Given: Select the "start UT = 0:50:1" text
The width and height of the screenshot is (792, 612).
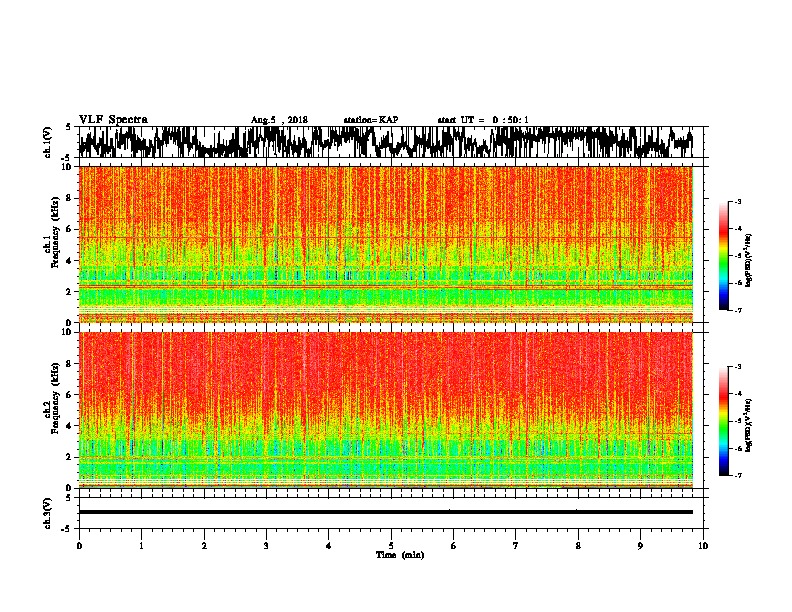Looking at the screenshot, I should coord(483,120).
